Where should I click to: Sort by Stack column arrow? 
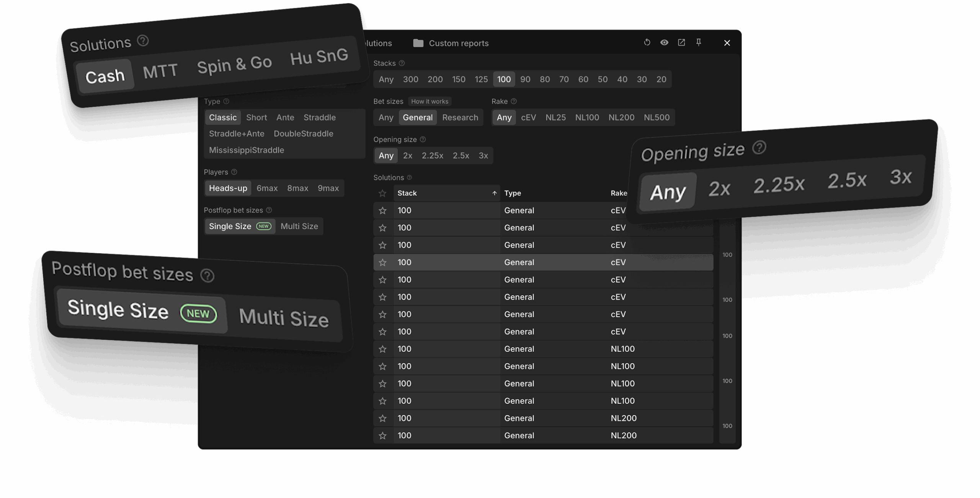pos(494,193)
